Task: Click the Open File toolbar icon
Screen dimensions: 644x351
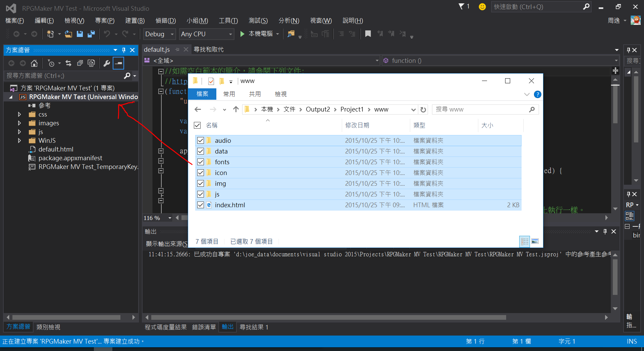Action: click(68, 34)
